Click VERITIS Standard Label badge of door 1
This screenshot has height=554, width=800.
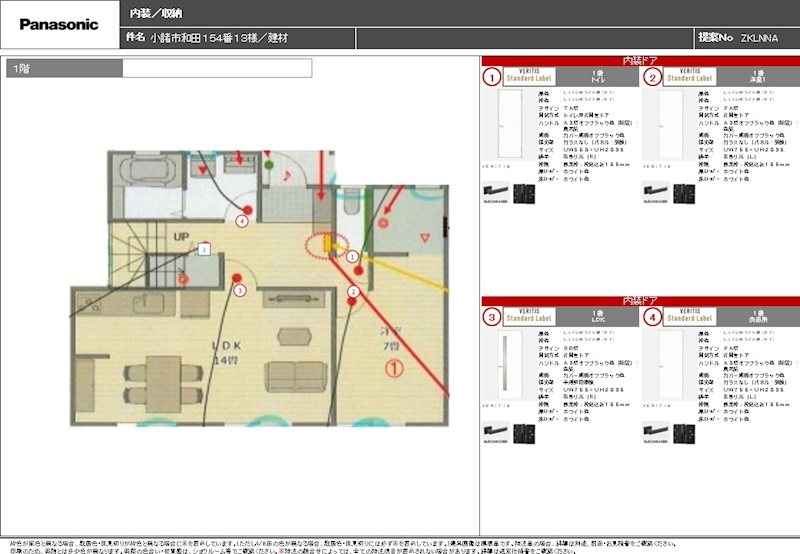[x=529, y=76]
